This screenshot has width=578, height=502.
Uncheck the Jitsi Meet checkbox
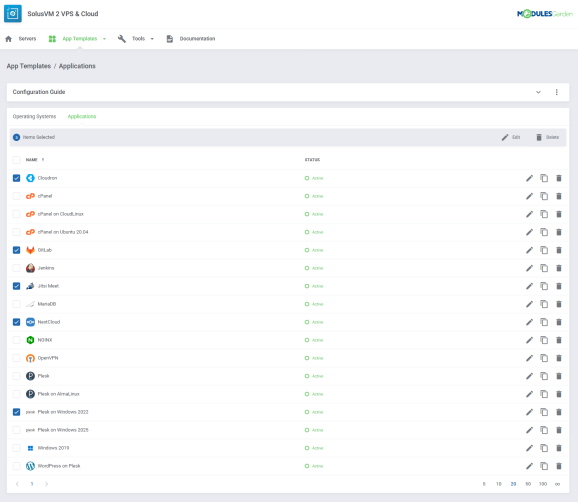tap(17, 286)
